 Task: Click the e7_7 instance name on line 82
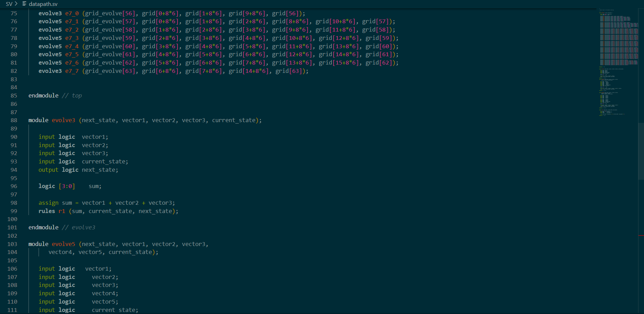(71, 71)
